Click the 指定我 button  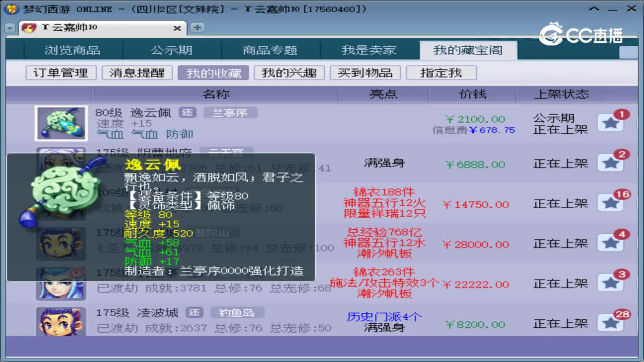click(441, 73)
